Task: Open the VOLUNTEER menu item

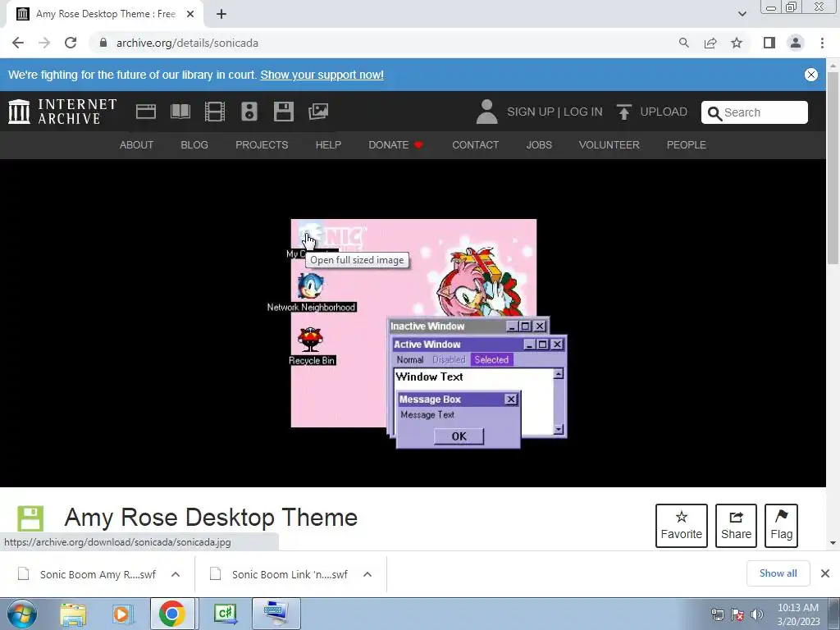Action: [609, 144]
